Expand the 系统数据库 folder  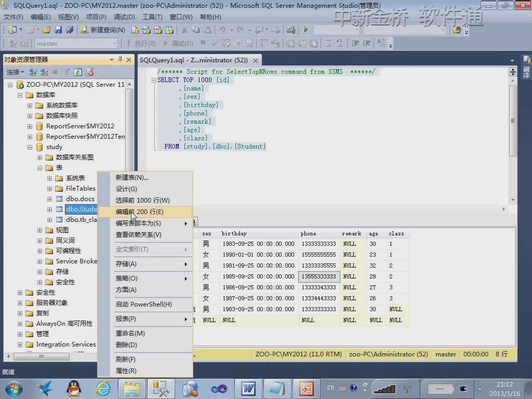30,105
